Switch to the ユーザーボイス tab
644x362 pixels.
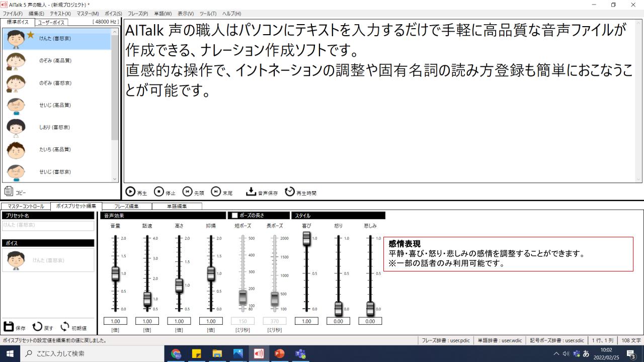(x=50, y=22)
